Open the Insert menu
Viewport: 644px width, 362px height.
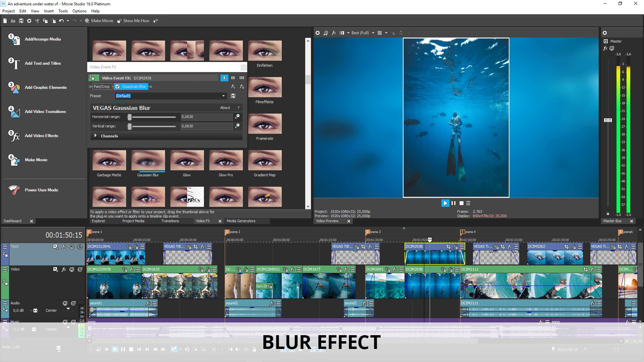49,11
